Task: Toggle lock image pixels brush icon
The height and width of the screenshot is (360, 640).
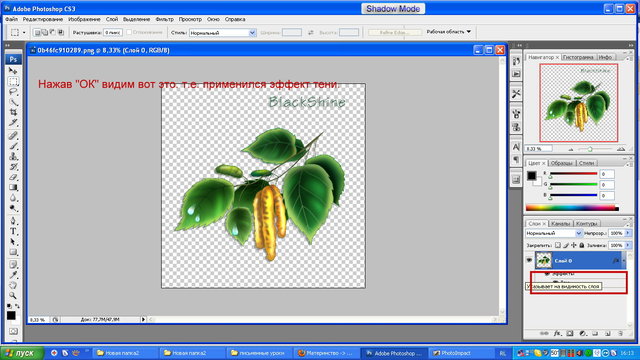Action: click(x=566, y=245)
